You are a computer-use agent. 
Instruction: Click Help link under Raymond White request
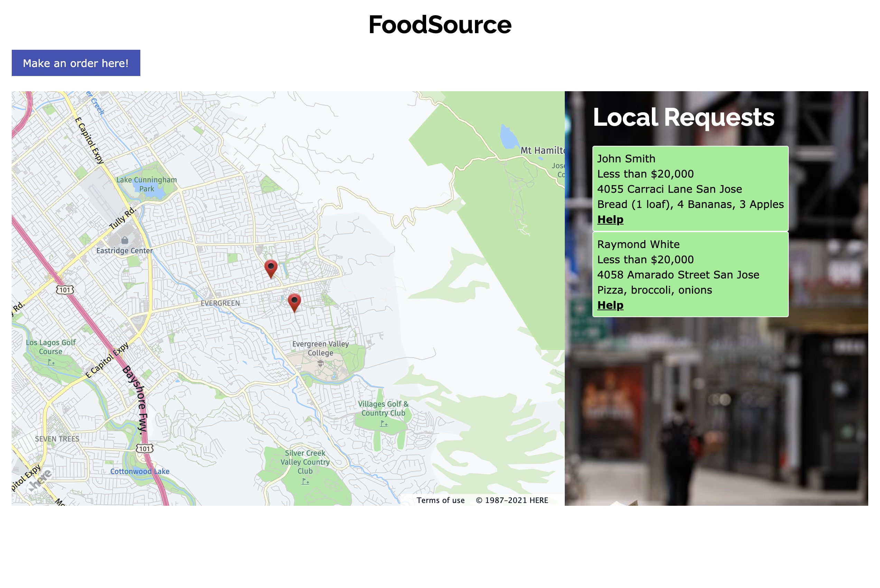coord(610,305)
